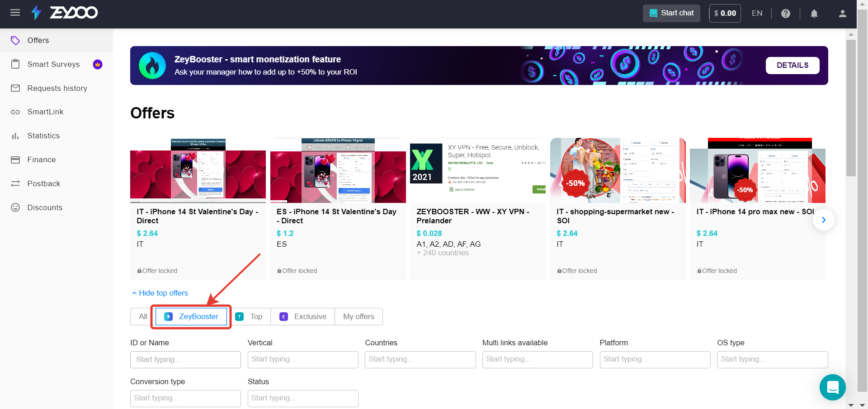Click the DETAILS banner button

click(793, 66)
